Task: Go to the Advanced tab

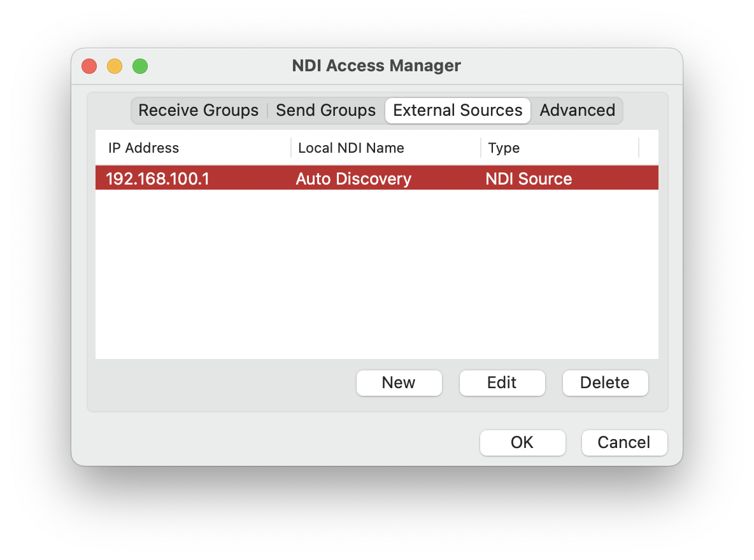Action: (577, 110)
